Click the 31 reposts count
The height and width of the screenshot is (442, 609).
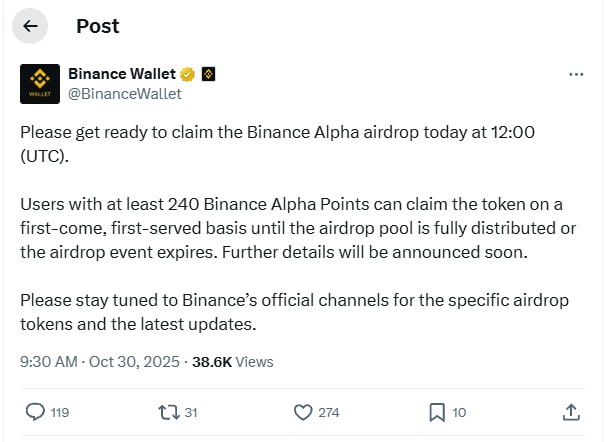190,412
